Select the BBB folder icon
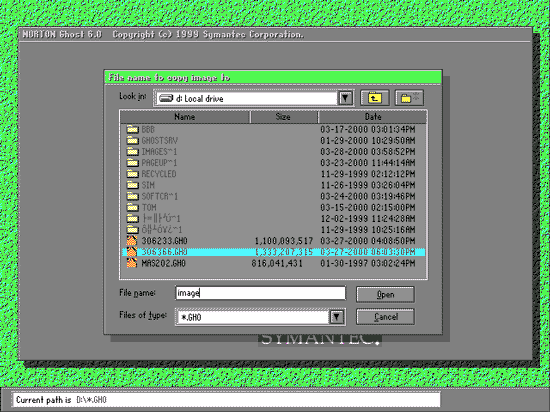Image resolution: width=550 pixels, height=412 pixels. pyautogui.click(x=132, y=129)
